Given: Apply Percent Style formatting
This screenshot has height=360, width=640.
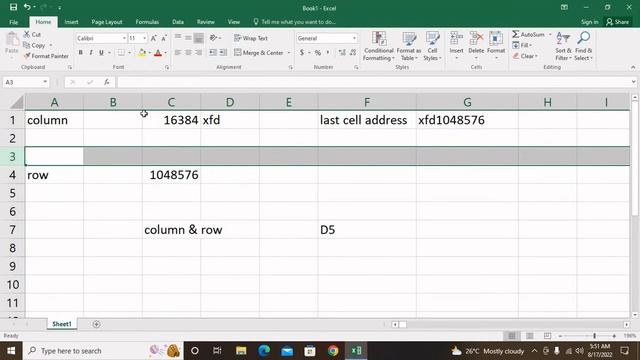Looking at the screenshot, I should pos(318,53).
